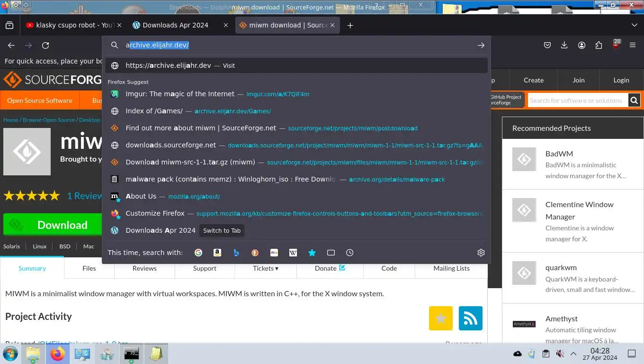
Task: Switch to klasky csupo robot YouTube tab
Action: coord(73,25)
